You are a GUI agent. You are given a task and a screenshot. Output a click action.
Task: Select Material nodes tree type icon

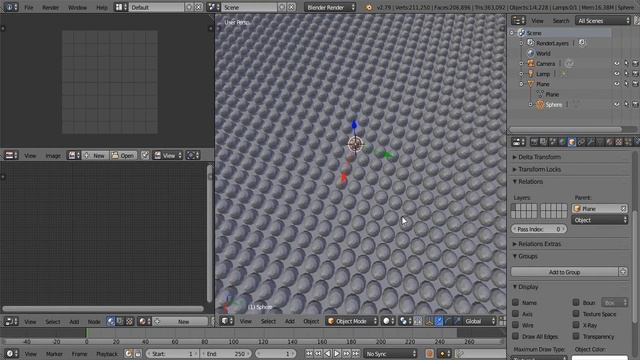(111, 322)
